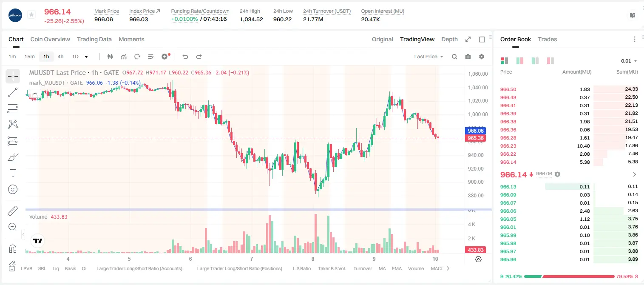Expand the 0.01 price precision dropdown
This screenshot has height=285, width=644.
(629, 61)
